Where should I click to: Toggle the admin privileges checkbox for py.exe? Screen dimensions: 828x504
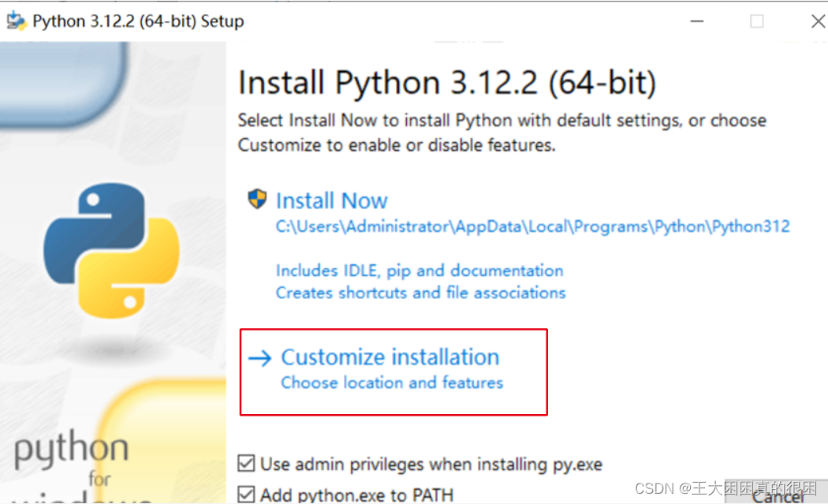(246, 463)
